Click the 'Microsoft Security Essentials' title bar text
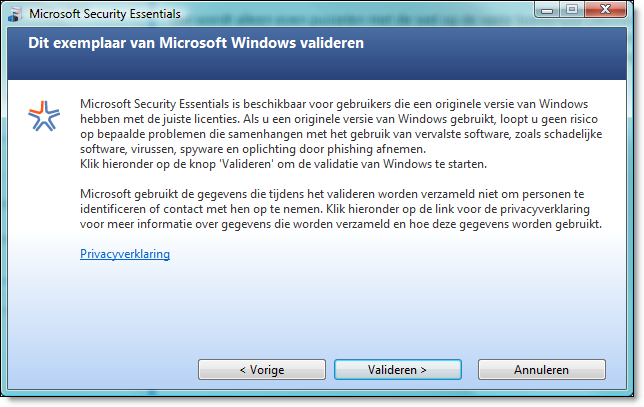 pyautogui.click(x=105, y=14)
